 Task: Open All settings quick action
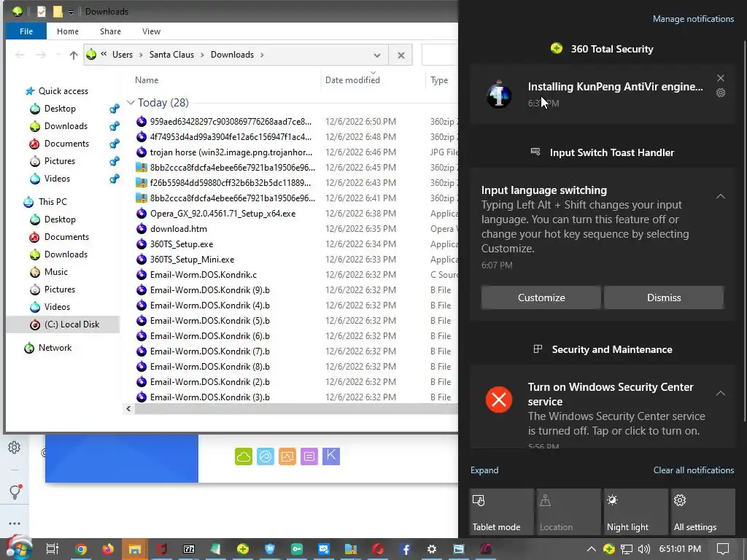703,512
